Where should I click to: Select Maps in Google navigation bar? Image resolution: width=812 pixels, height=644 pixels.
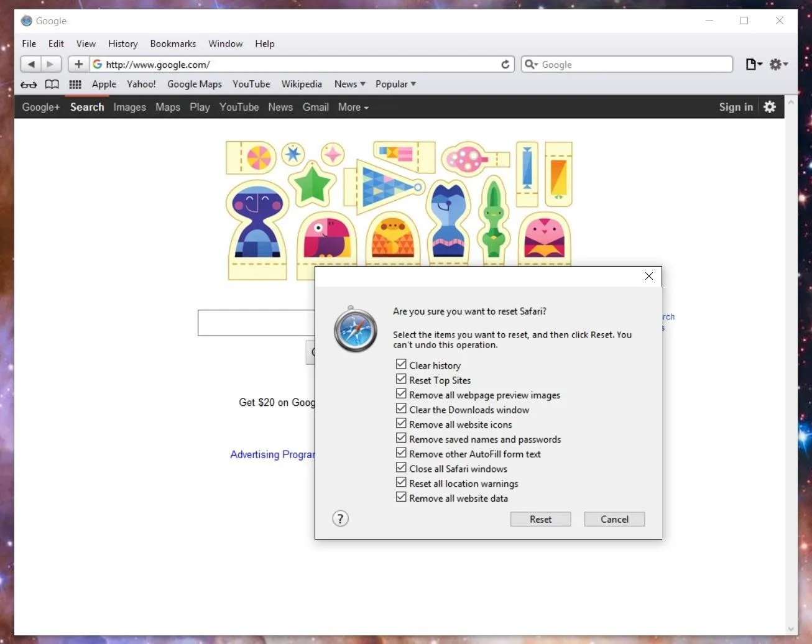pos(168,107)
